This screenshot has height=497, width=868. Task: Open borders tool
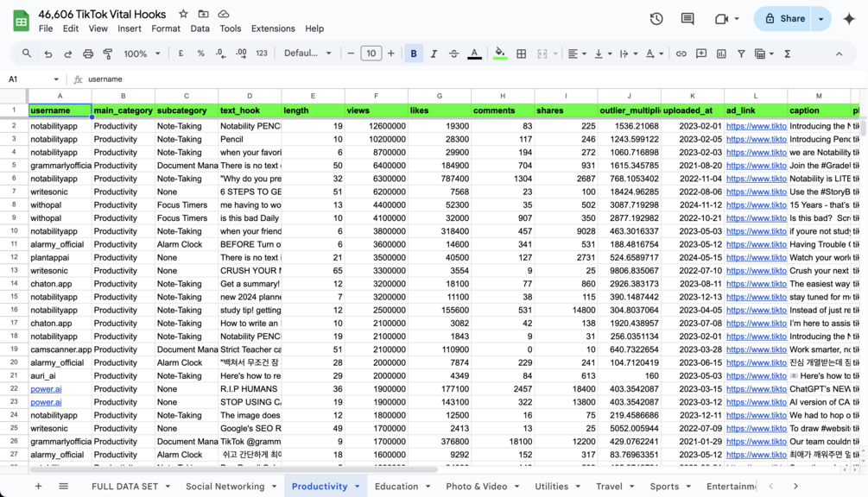click(x=521, y=53)
